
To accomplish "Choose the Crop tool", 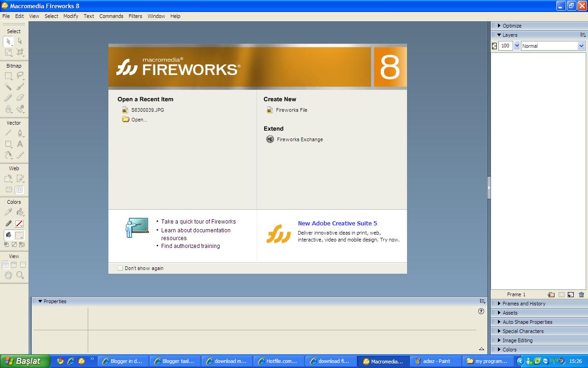I will pos(20,52).
